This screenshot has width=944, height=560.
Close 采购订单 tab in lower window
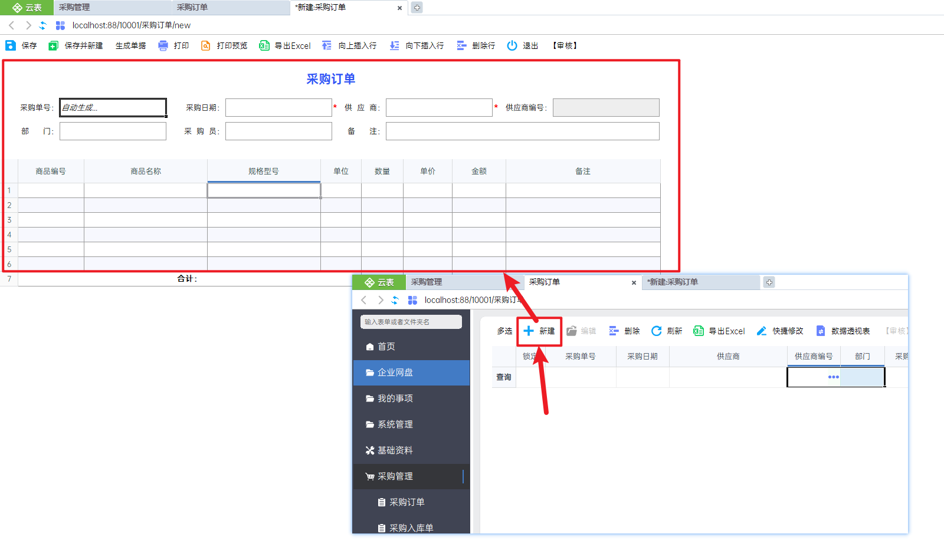(x=634, y=283)
